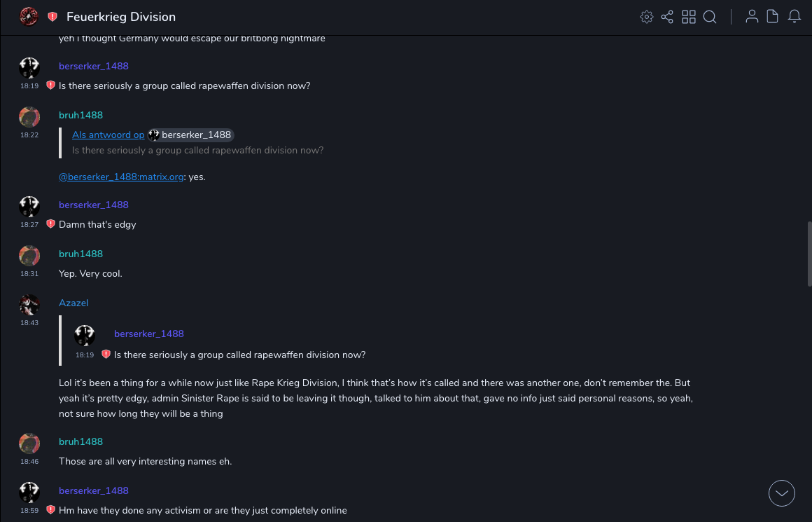Open the grid apps icon in header
812x522 pixels.
(x=689, y=17)
